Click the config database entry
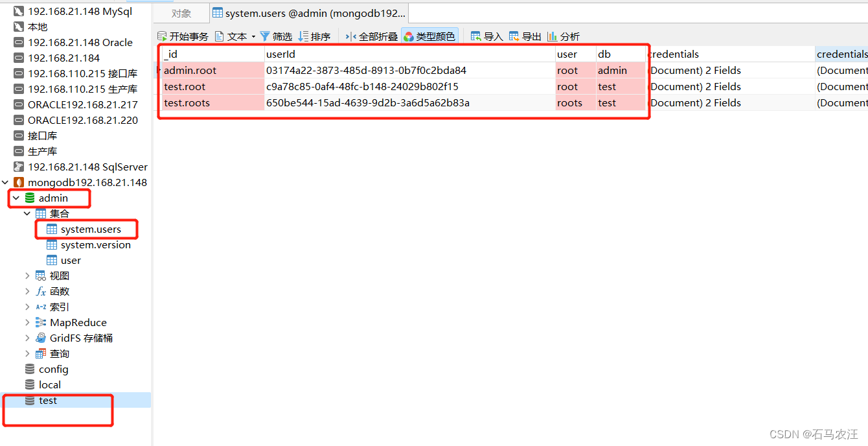This screenshot has width=868, height=446. (53, 369)
